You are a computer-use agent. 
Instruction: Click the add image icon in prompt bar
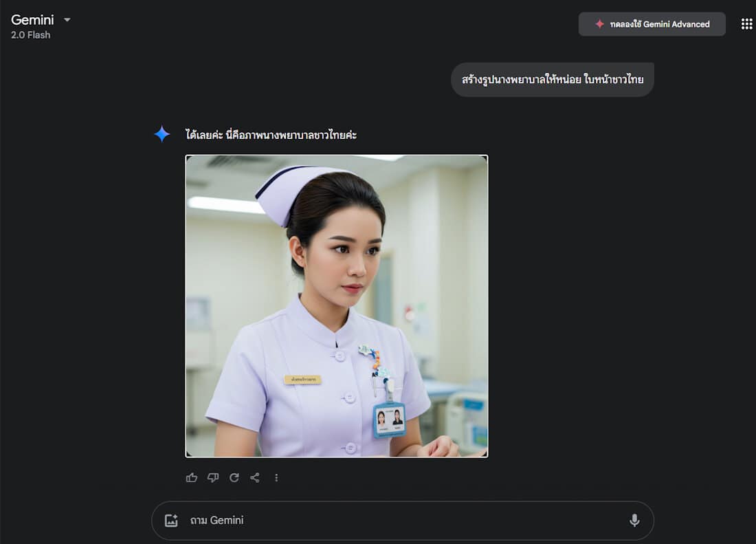point(171,521)
